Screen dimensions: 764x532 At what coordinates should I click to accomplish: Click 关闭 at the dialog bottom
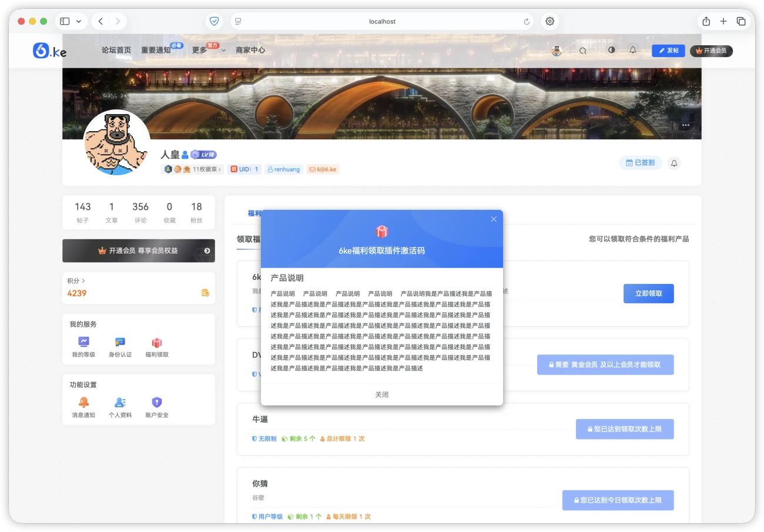tap(382, 394)
